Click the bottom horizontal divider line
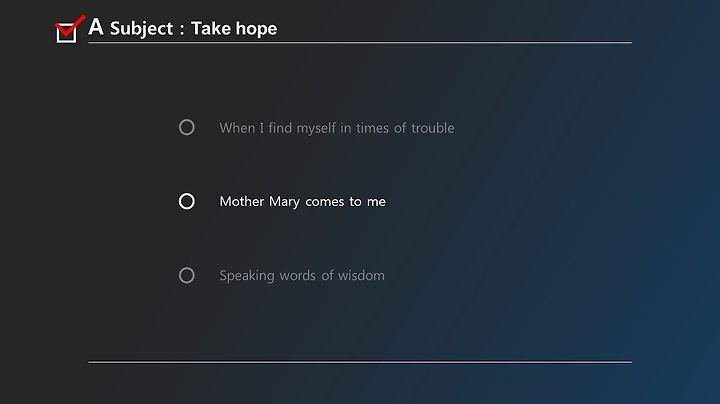This screenshot has width=720, height=404. click(360, 362)
